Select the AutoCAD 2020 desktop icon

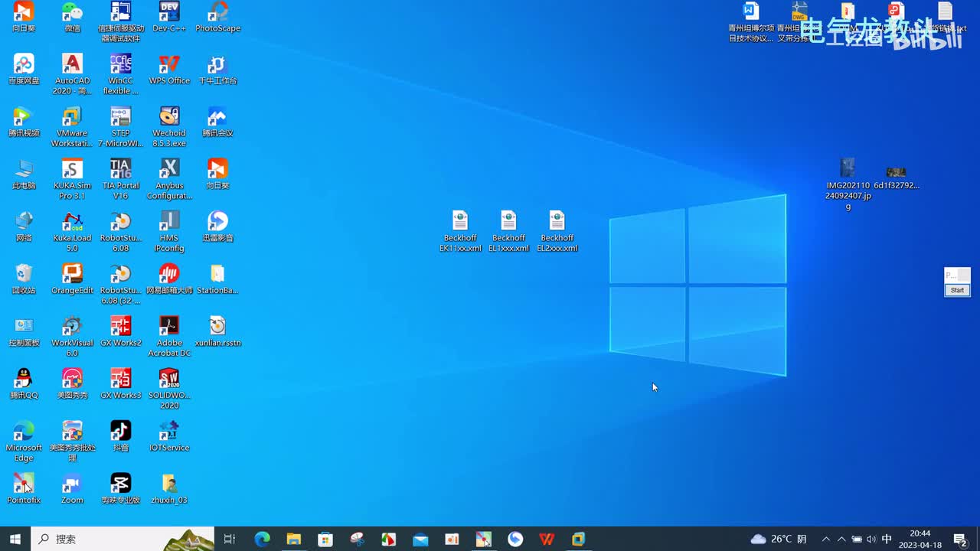pyautogui.click(x=72, y=74)
